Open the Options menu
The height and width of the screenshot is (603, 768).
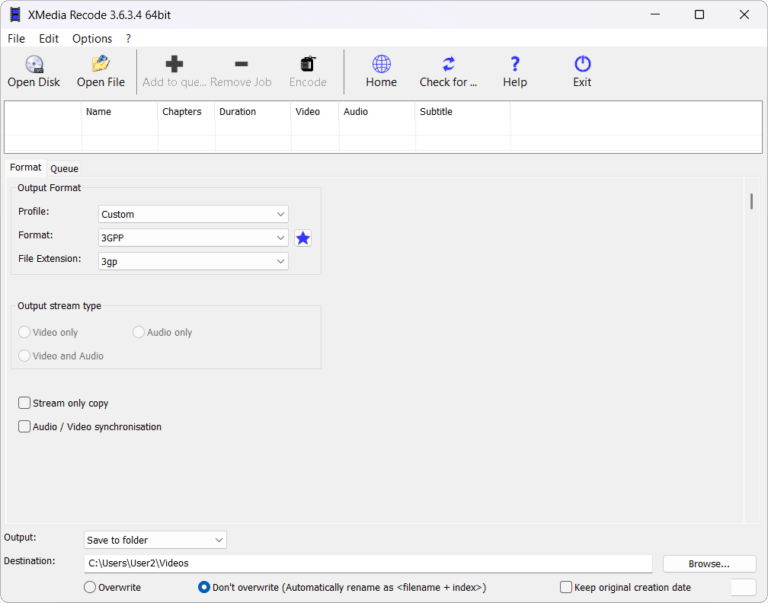tap(92, 38)
